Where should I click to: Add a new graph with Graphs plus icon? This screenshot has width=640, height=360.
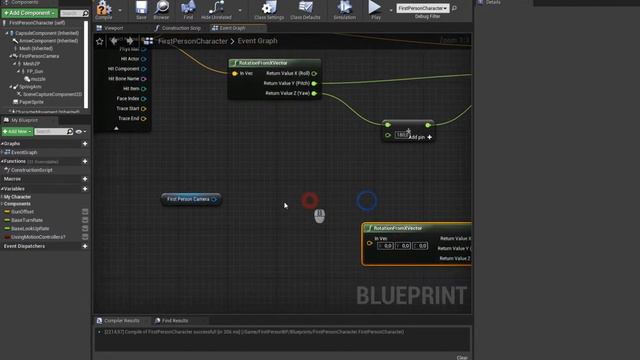click(x=85, y=144)
